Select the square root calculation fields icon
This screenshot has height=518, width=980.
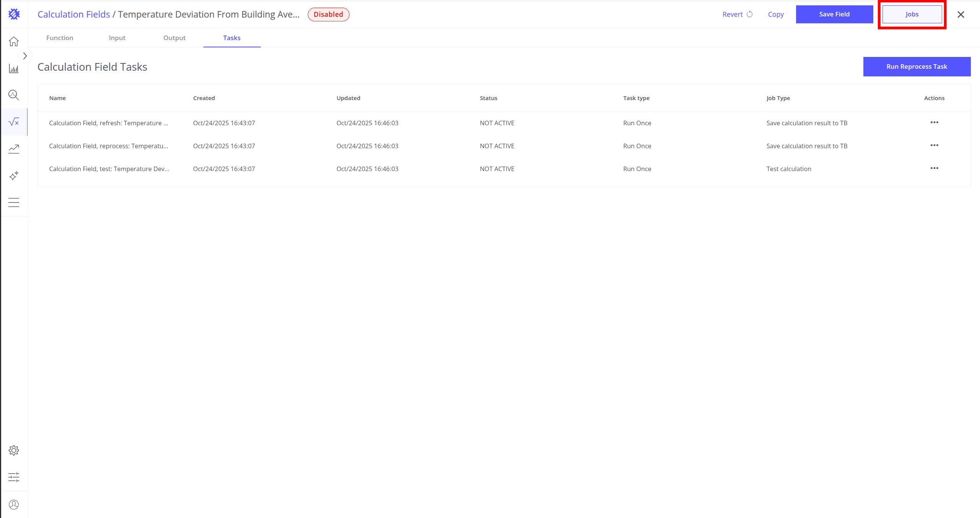(14, 122)
